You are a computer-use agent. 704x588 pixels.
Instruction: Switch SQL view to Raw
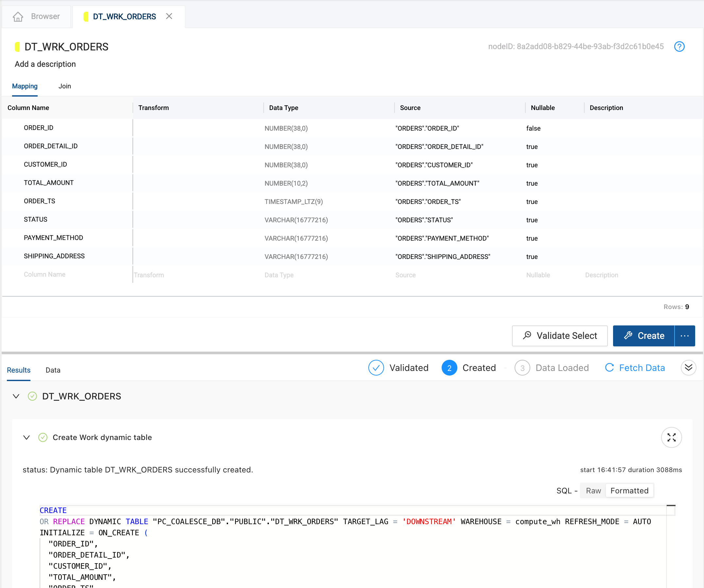pyautogui.click(x=593, y=490)
